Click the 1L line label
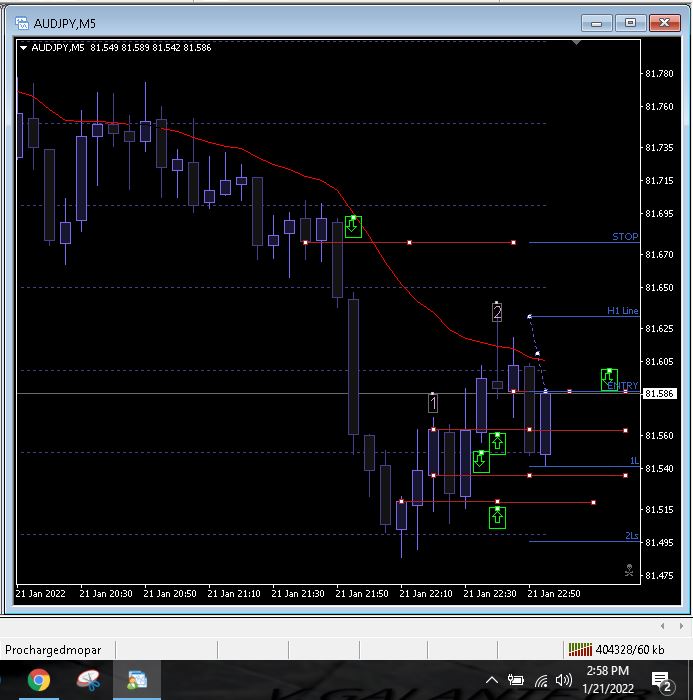Screen dimensions: 693x700 point(634,461)
